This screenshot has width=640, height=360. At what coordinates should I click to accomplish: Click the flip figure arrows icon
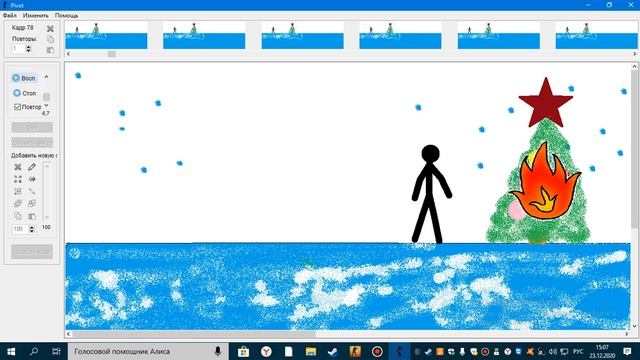(x=32, y=179)
